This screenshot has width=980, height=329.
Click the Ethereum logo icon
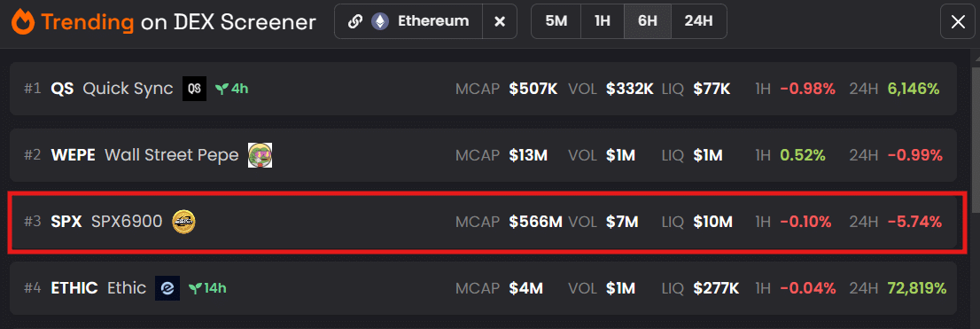pos(379,21)
